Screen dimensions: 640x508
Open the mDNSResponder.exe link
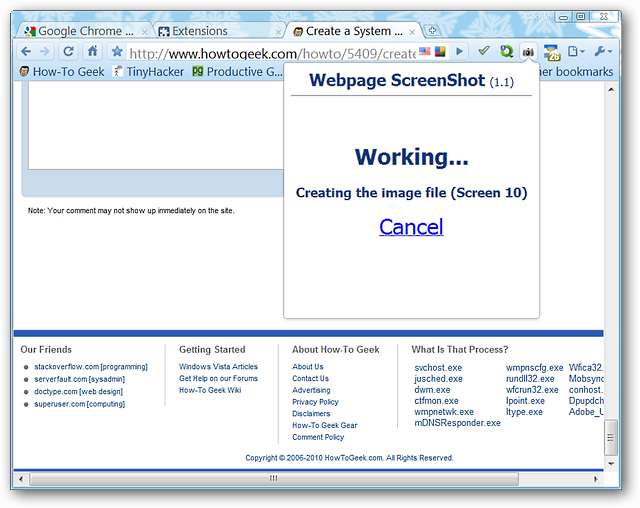pos(457,423)
